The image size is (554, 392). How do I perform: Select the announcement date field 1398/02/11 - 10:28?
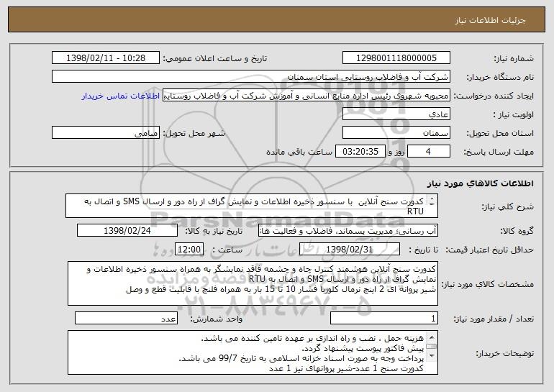click(106, 58)
